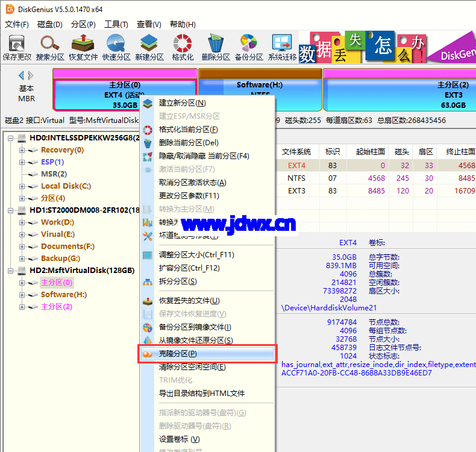The width and height of the screenshot is (476, 452).
Task: Collapse the HD0 disk tree node
Action: [x=11, y=138]
